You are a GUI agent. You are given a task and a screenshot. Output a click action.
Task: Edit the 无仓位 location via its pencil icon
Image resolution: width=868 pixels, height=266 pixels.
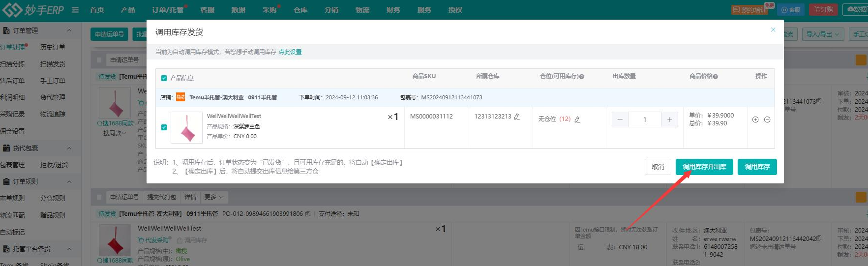click(577, 119)
